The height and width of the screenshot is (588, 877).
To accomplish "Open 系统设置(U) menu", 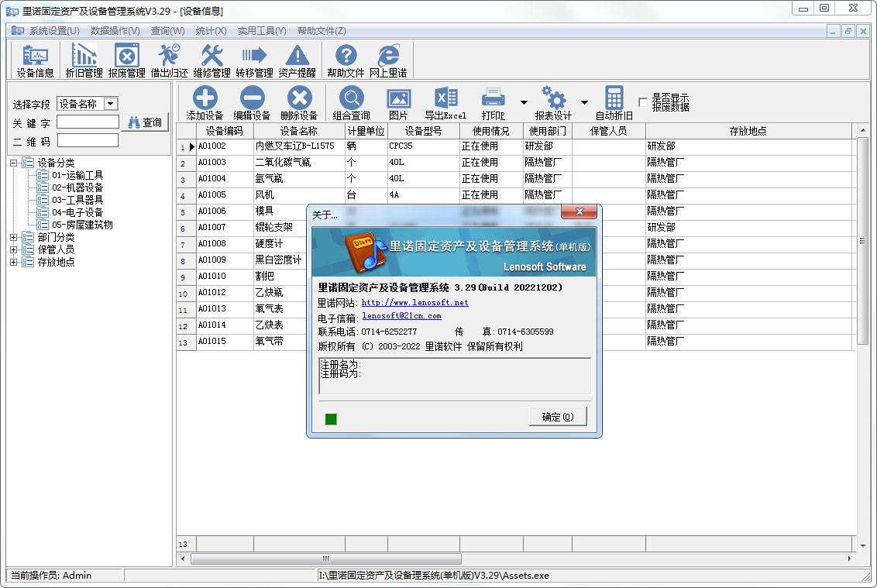I will [x=54, y=31].
